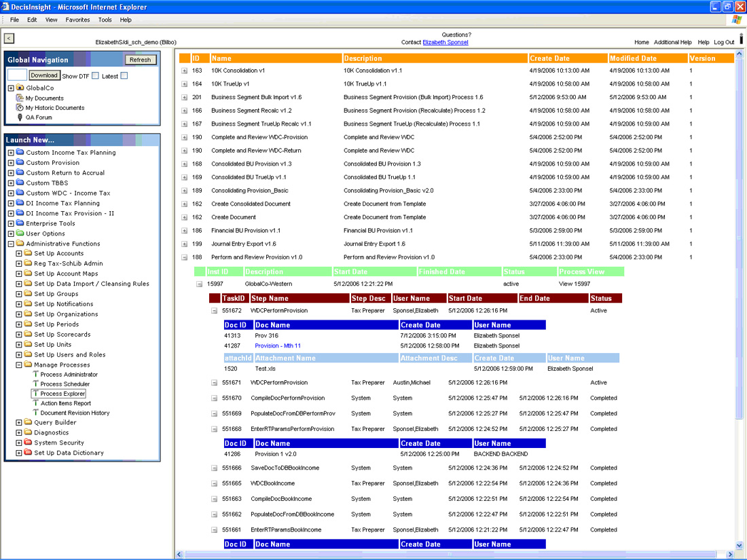
Task: Click the red Set Up Data Dictionary folder icon
Action: tap(28, 452)
